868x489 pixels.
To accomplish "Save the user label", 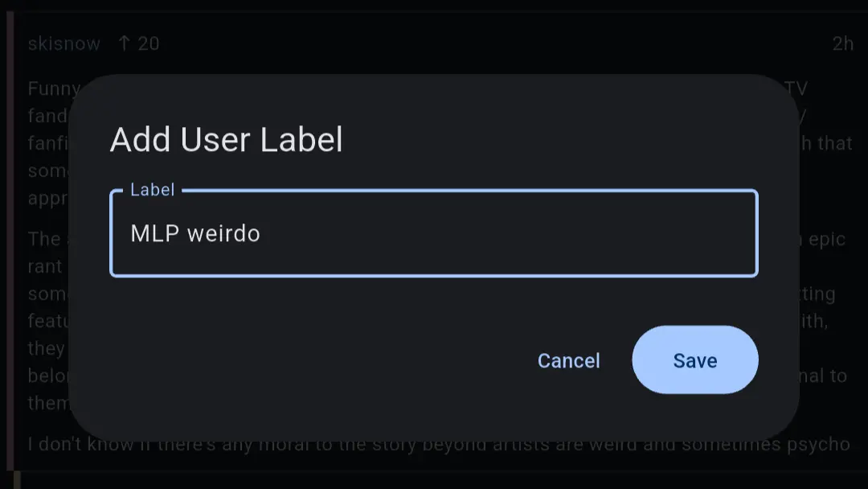I will pyautogui.click(x=694, y=360).
